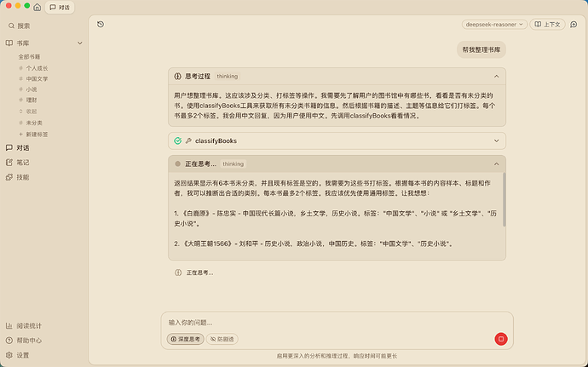Collapse the 书库 library section chevron
Screen dimensions: 588x367
pos(79,42)
